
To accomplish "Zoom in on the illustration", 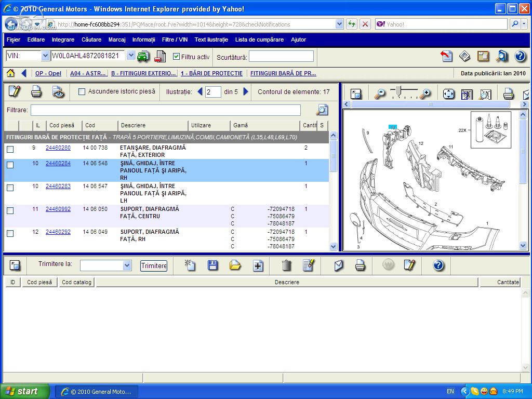I will tap(425, 94).
